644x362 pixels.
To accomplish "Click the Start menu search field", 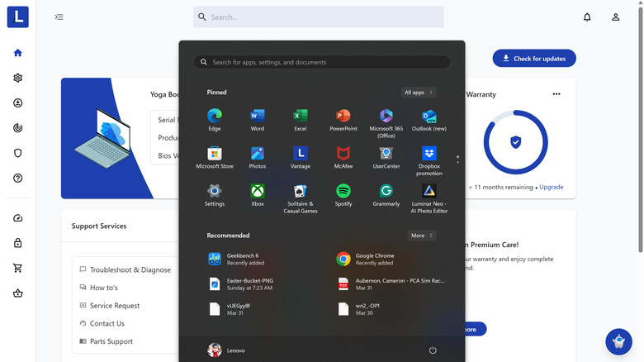I will point(322,62).
